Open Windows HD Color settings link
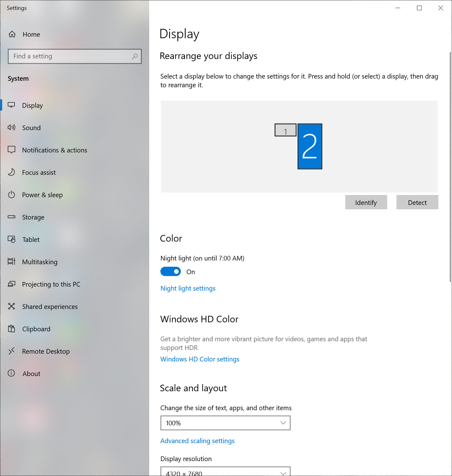Viewport: 452px width, 476px height. (x=200, y=359)
